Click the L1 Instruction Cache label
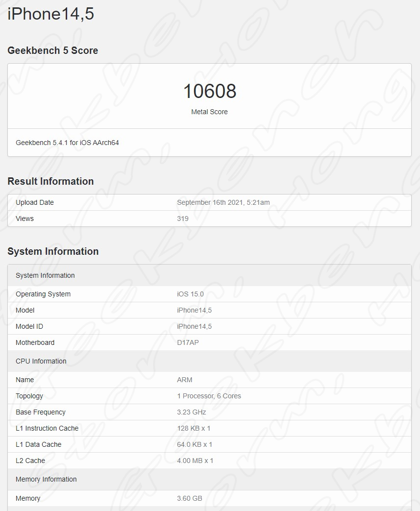Screen dimensions: 420x511 point(47,428)
